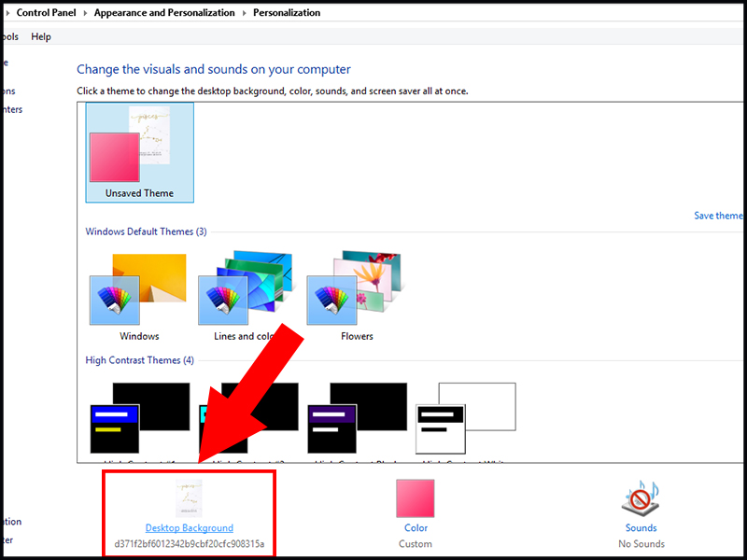The image size is (747, 560).
Task: Click the pink Color swatch
Action: [415, 498]
